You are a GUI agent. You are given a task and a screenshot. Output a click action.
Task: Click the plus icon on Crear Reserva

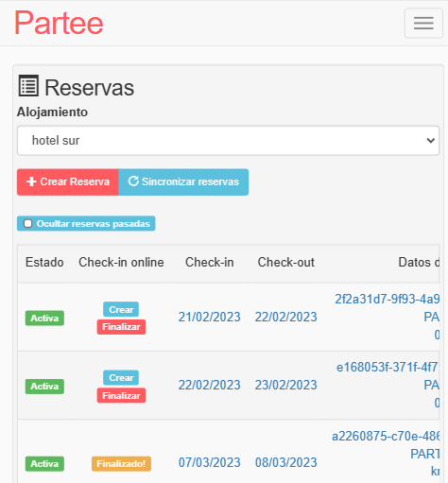[x=31, y=181]
